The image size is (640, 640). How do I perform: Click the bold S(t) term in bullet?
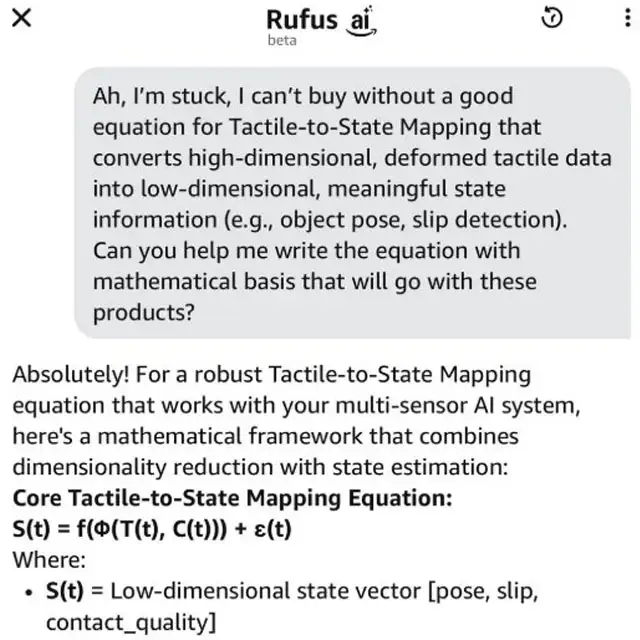point(65,591)
